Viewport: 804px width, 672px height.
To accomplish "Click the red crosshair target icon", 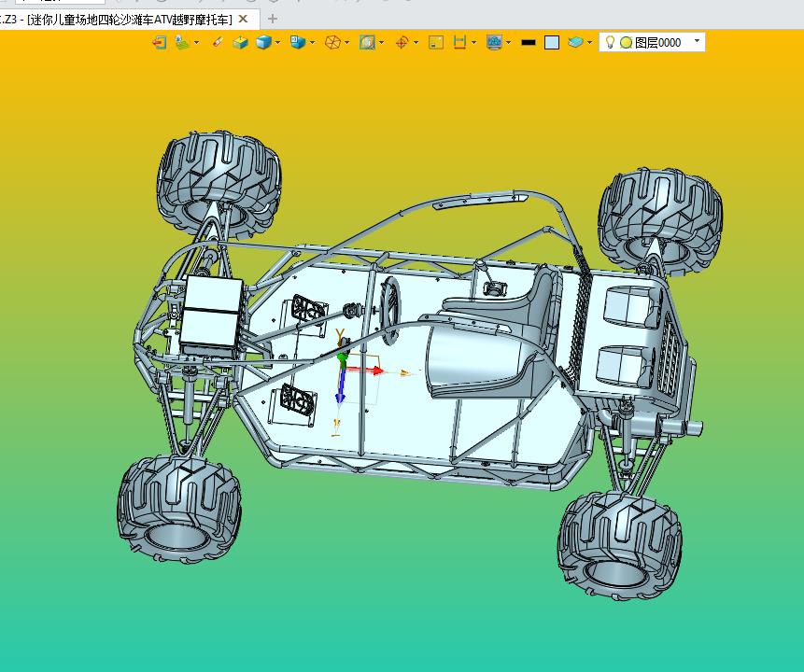I will pyautogui.click(x=402, y=42).
